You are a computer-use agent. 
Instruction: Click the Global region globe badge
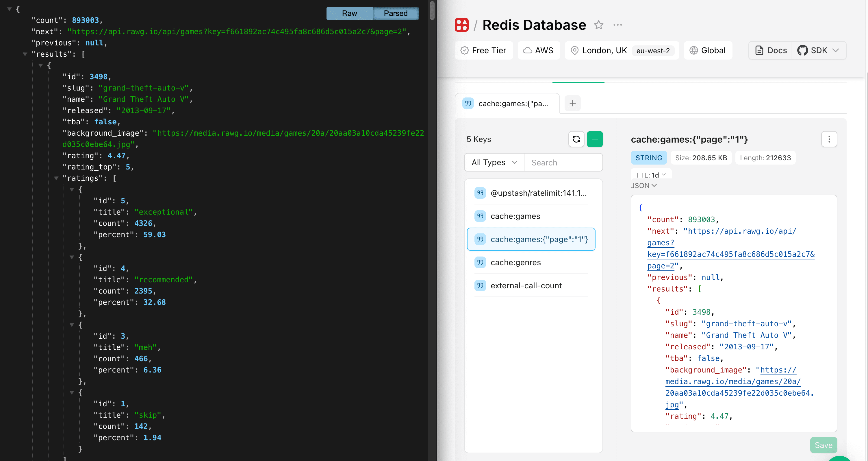click(x=708, y=51)
